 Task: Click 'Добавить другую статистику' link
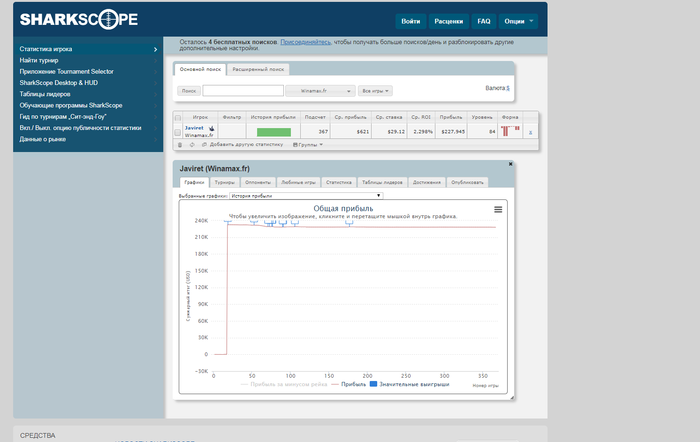246,145
